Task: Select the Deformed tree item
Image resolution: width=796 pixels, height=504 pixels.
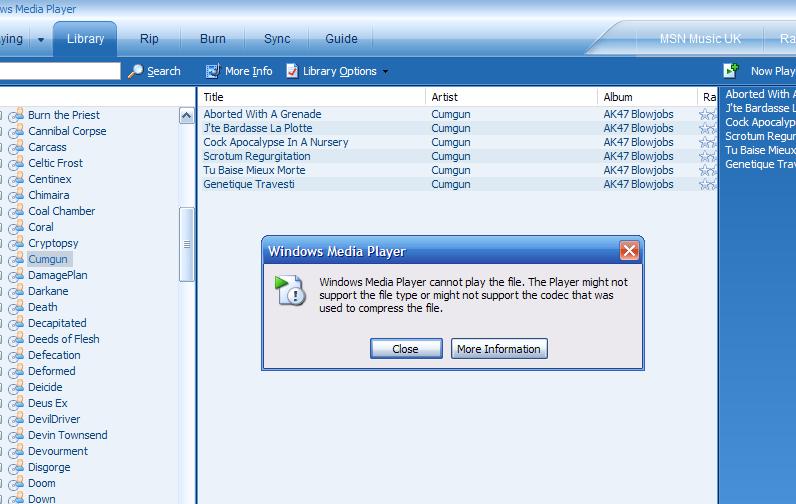Action: [52, 371]
